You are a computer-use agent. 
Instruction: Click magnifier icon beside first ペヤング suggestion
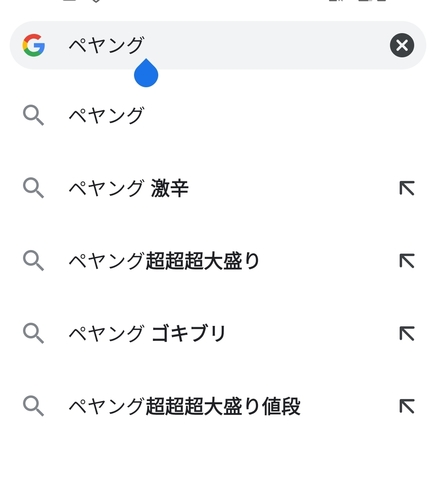(33, 116)
